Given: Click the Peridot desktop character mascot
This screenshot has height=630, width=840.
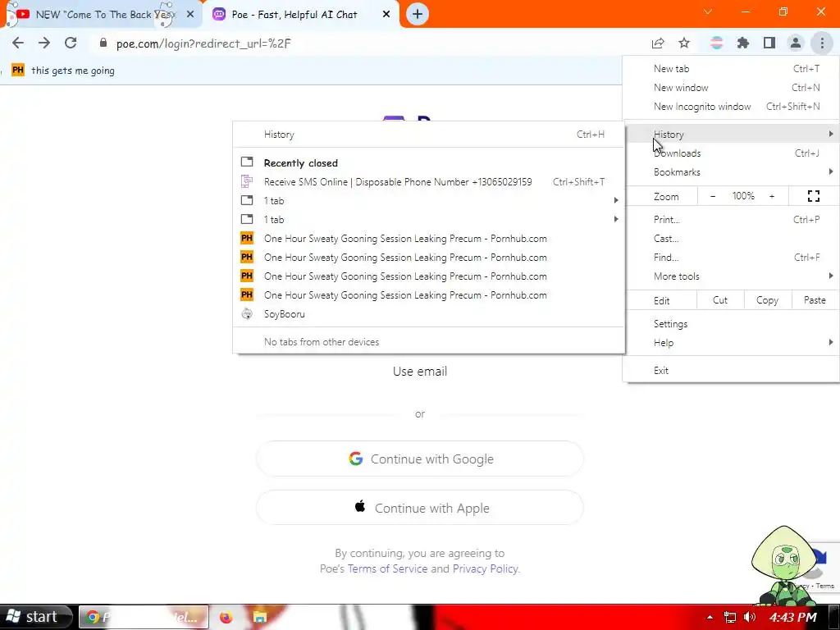Looking at the screenshot, I should pos(783,565).
